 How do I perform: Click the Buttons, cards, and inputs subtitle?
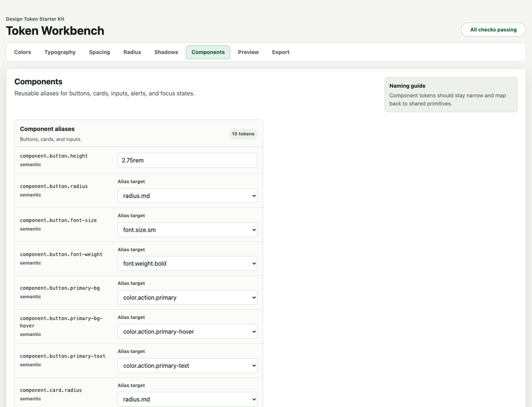[51, 139]
